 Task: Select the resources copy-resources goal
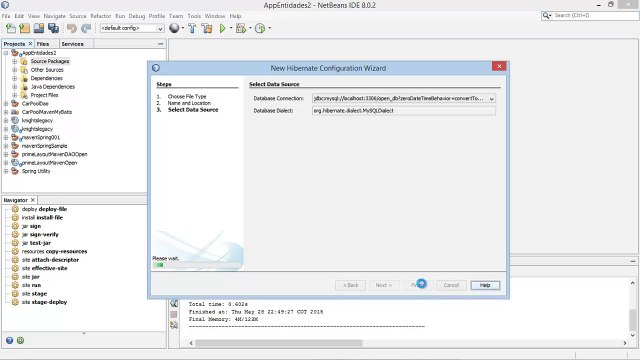coord(54,251)
